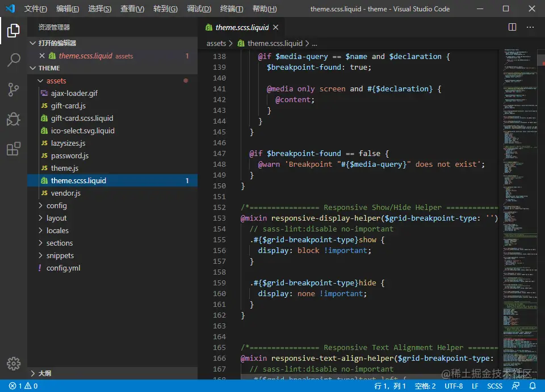Collapse the 打开的编辑器 section
The width and height of the screenshot is (545, 392).
57,43
